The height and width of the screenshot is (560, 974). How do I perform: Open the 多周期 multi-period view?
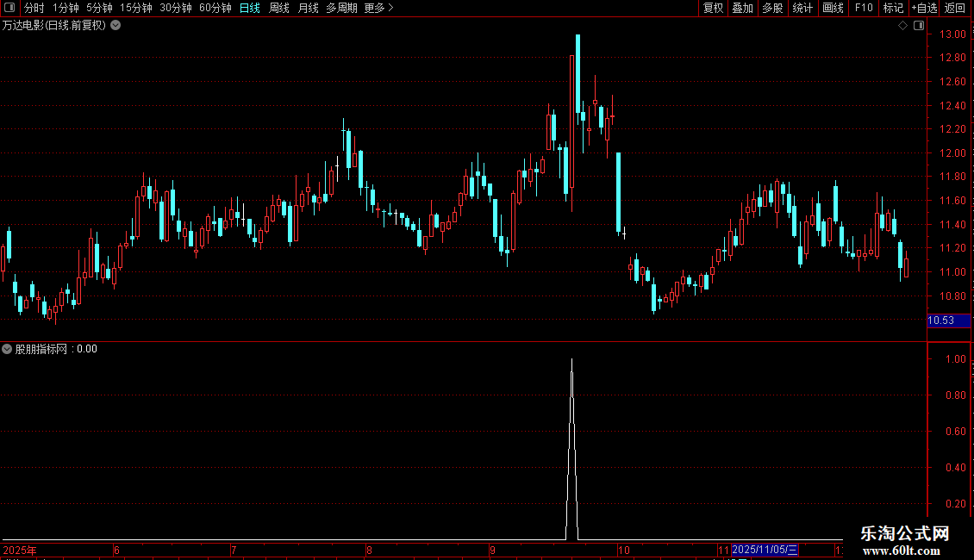coord(341,8)
